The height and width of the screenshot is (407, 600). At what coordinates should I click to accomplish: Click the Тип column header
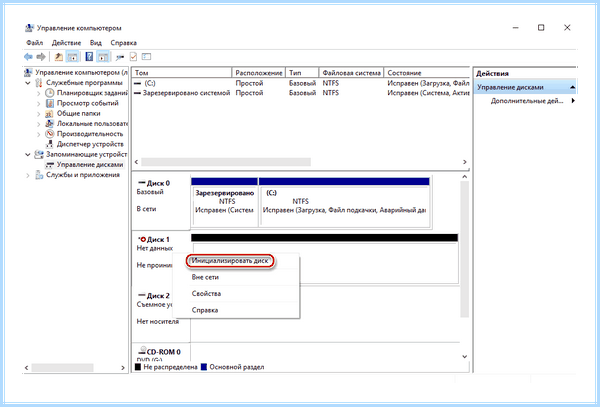[302, 73]
